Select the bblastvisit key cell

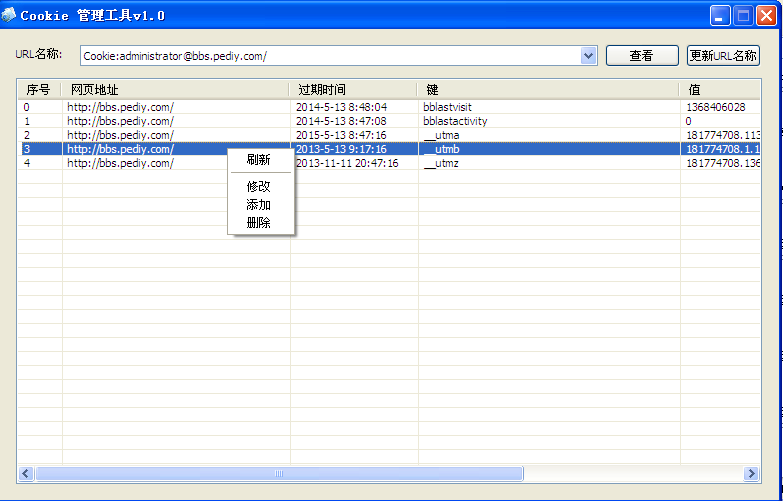(x=447, y=107)
